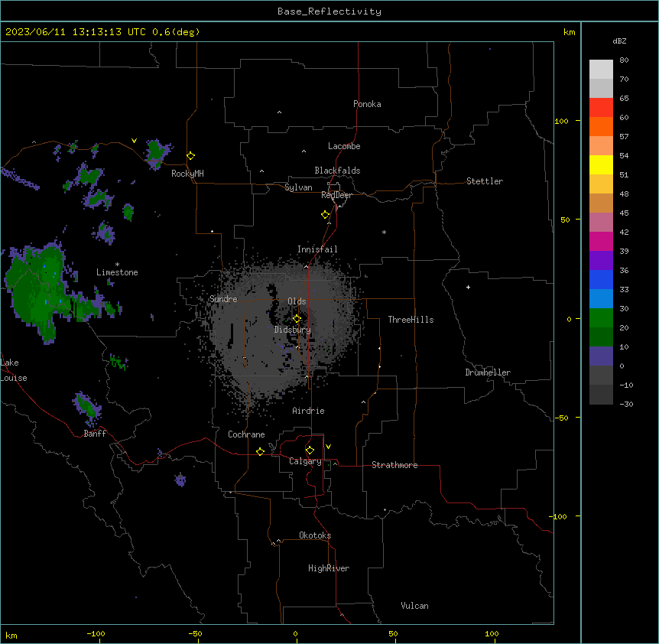Click the Vulcan city label

point(415,606)
